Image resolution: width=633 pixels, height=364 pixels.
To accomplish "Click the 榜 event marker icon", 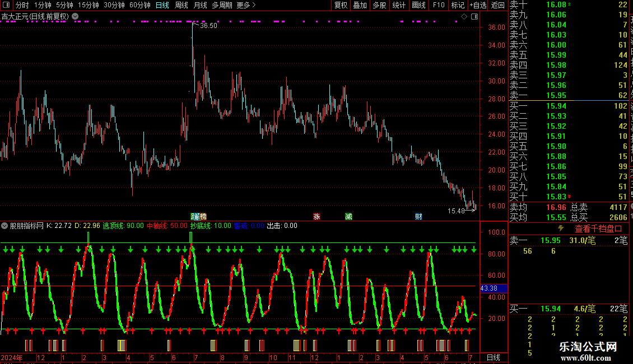I will point(202,217).
